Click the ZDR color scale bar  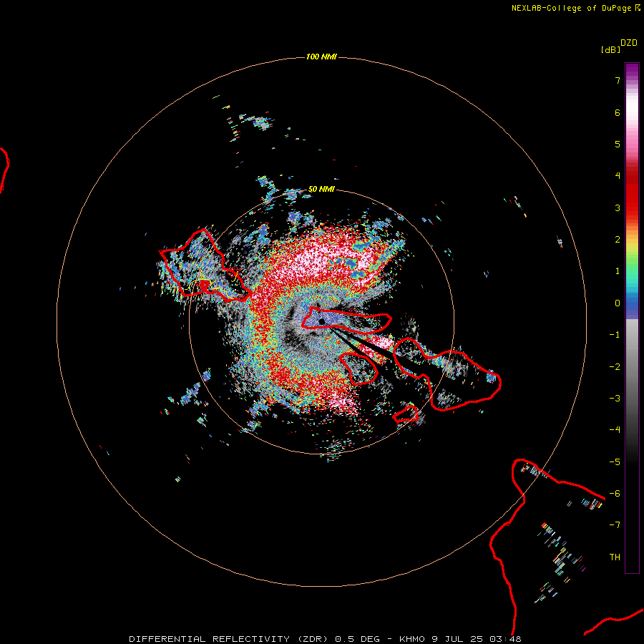[632, 318]
